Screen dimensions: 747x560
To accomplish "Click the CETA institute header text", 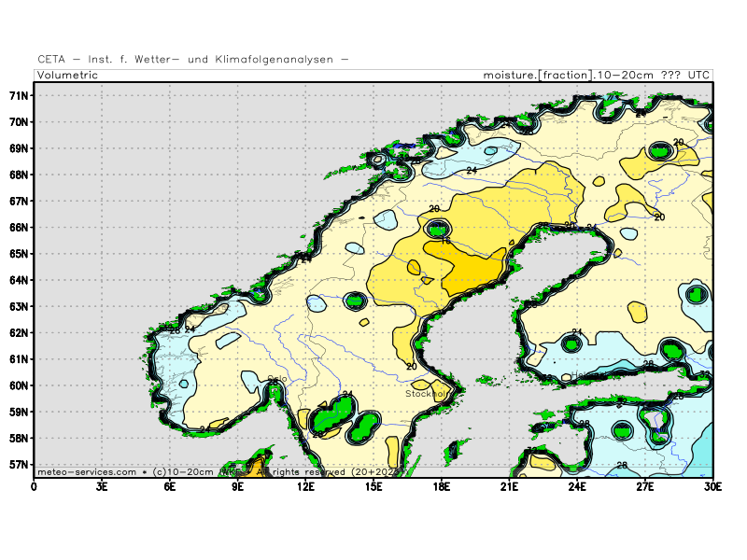I will [x=193, y=60].
